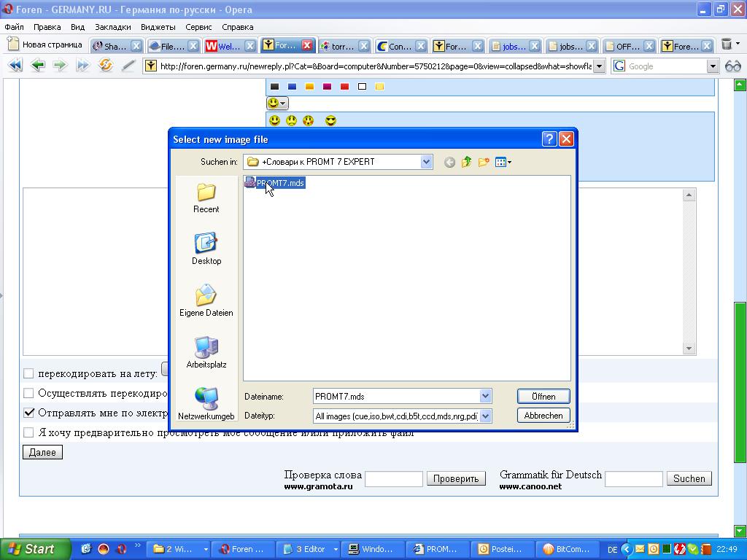Expand the Editor taskbar group arrow

(336, 549)
